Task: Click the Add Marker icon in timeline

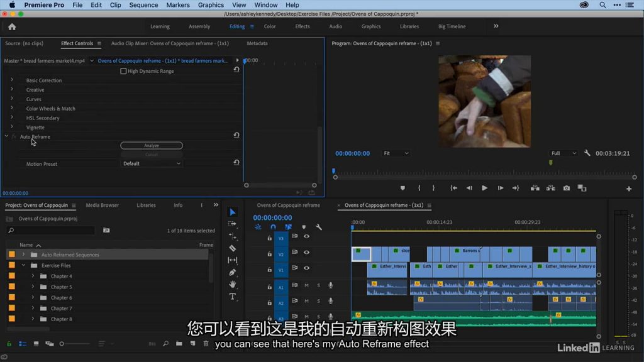Action: [x=304, y=227]
